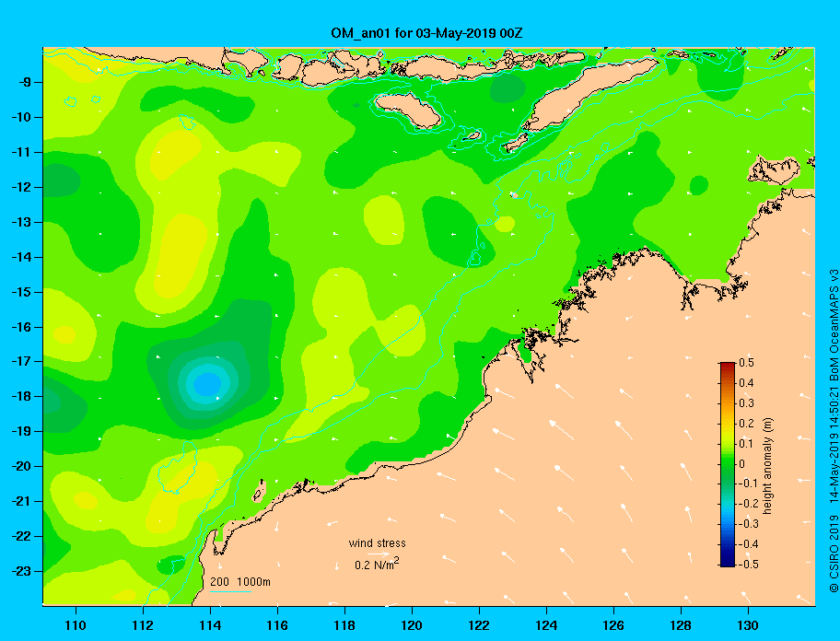Click the 0.5 value on color scale
The height and width of the screenshot is (641, 840).
pos(746,363)
